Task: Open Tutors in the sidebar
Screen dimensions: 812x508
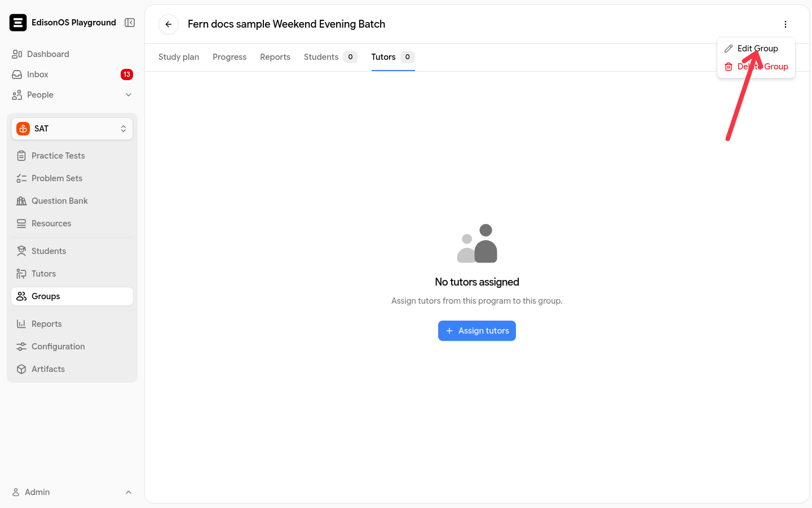Action: tap(72, 274)
